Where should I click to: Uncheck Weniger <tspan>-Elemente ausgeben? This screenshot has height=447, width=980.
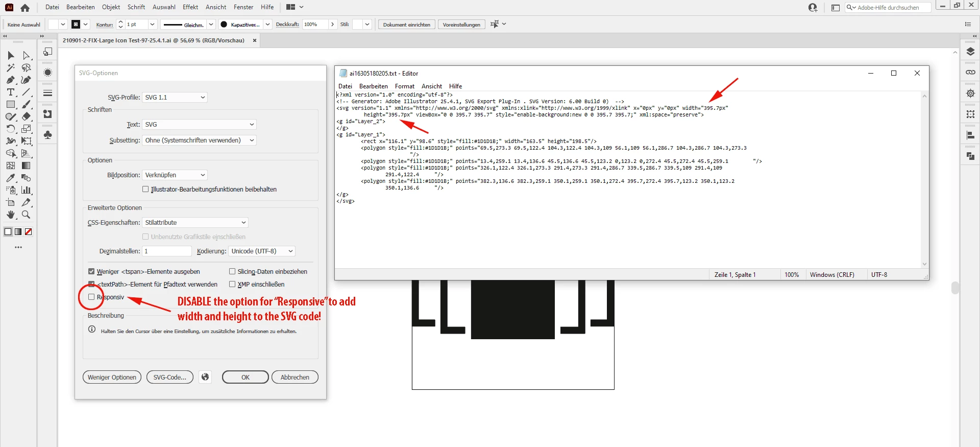91,271
